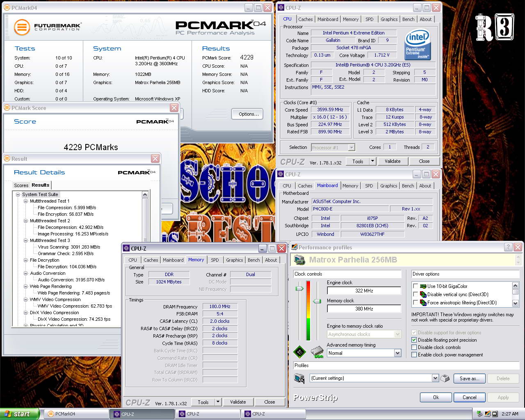Click Validate in CPU-Z CPU window
Screen dimensions: 525x420
pyautogui.click(x=393, y=161)
